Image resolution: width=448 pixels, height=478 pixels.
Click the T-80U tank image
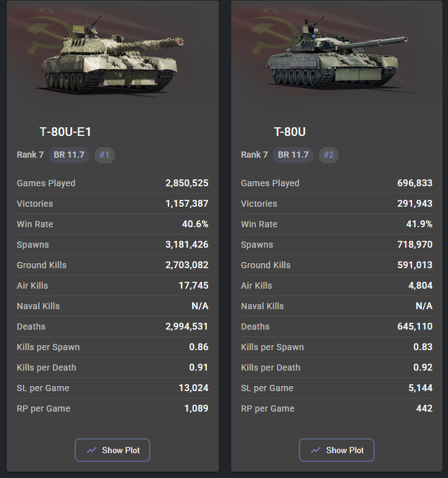click(x=336, y=56)
